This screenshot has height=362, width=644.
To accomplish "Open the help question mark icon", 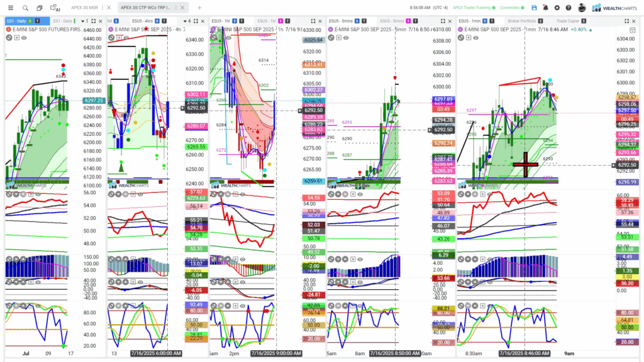I will point(569,8).
